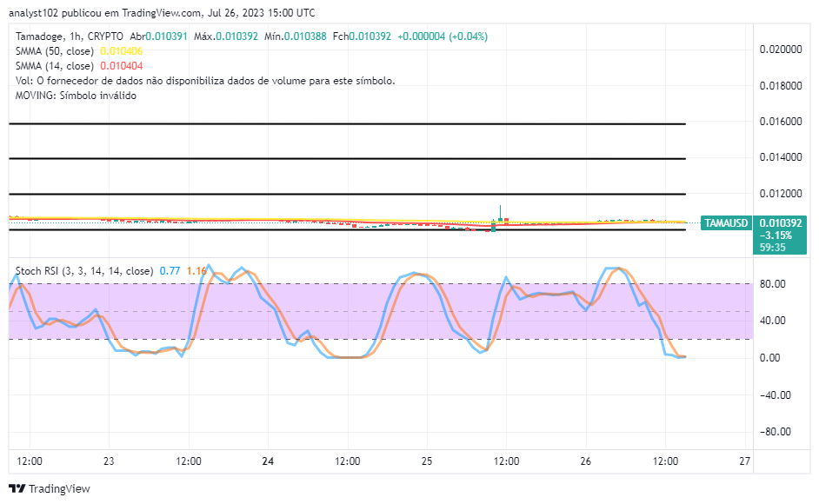819x504 pixels.
Task: Click the -80.00 Stoch RSI axis label
Action: pyautogui.click(x=776, y=432)
